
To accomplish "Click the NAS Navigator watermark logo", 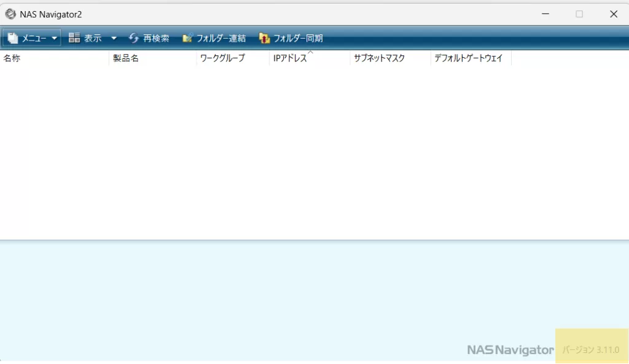I will pos(512,349).
